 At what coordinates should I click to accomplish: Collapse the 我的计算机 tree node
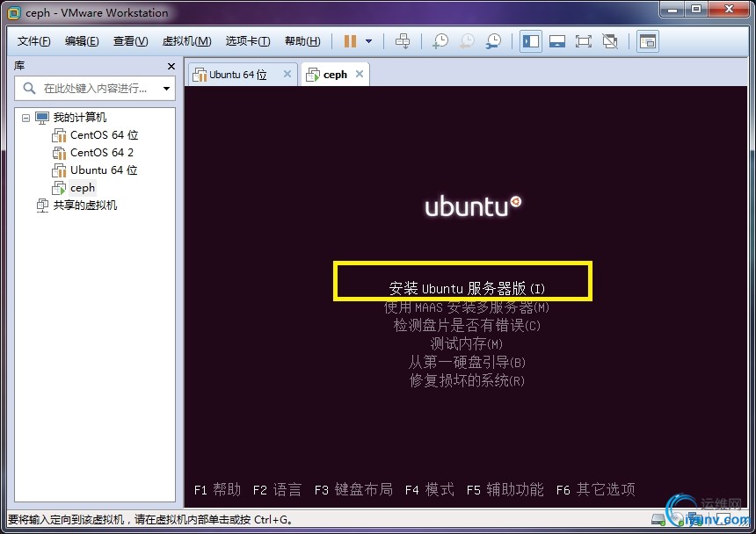tap(26, 118)
